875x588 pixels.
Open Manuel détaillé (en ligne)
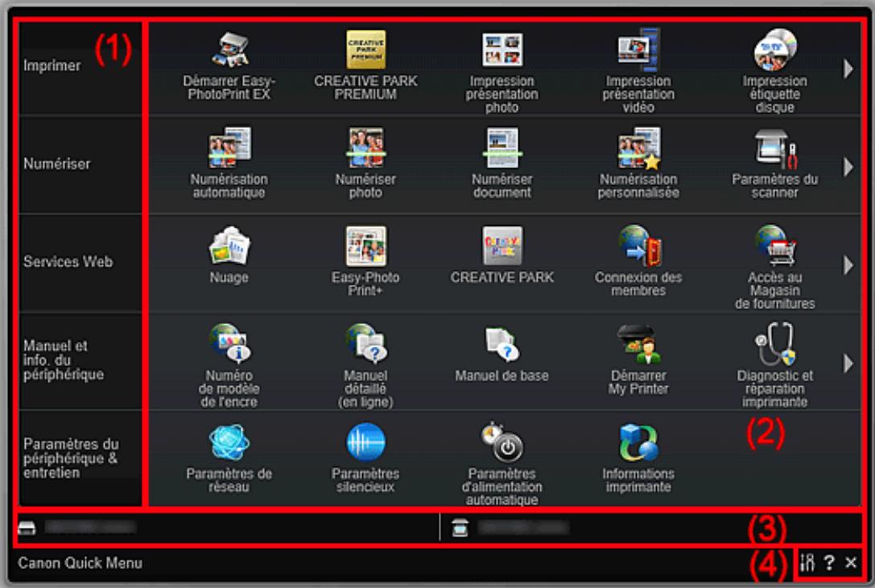coord(365,366)
